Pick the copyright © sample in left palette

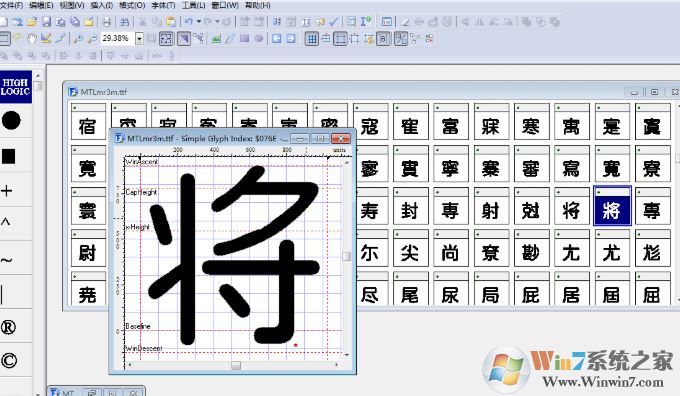pos(9,360)
